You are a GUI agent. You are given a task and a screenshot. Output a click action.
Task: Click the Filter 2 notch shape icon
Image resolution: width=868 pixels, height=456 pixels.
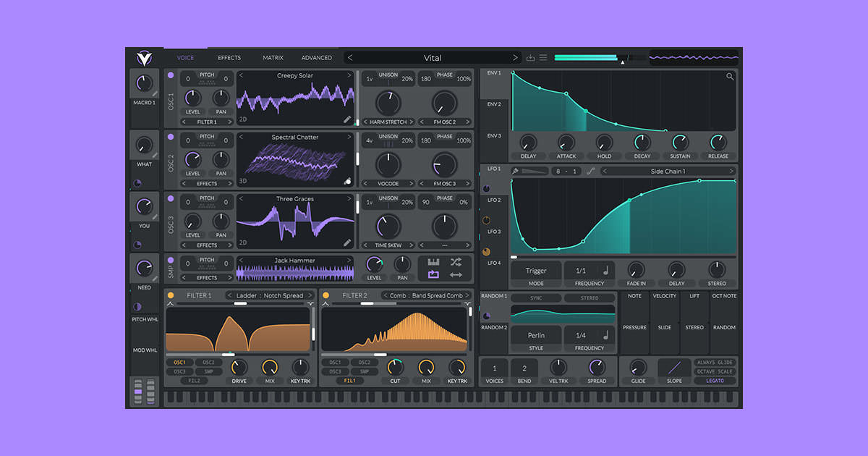(x=467, y=305)
